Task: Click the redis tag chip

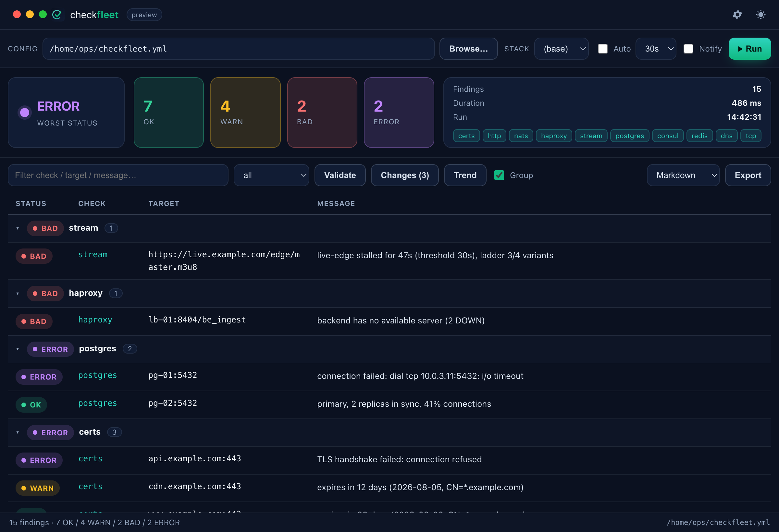Action: (699, 136)
